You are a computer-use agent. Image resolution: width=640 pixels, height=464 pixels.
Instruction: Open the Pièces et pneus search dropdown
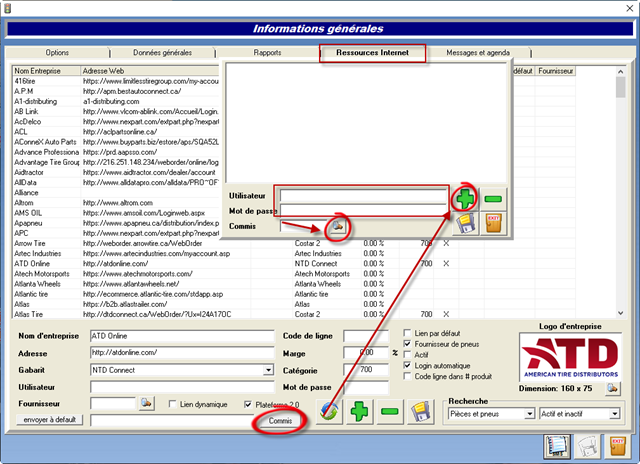coord(529,414)
